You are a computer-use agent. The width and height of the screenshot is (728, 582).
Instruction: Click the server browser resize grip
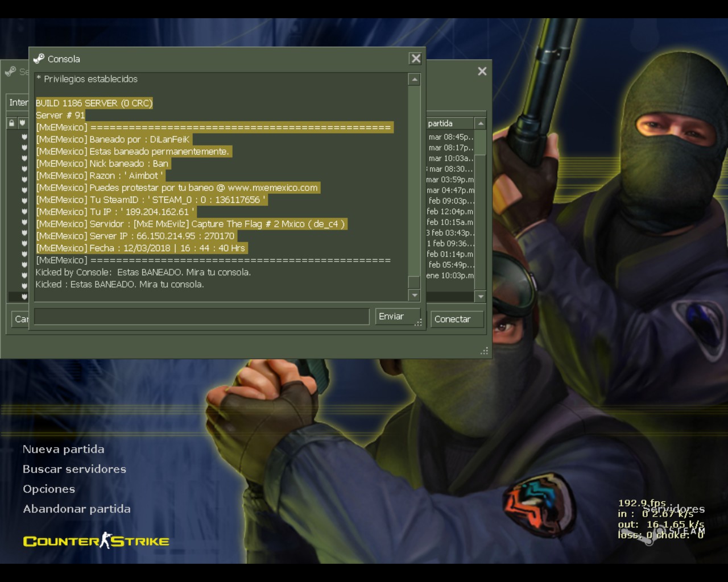(485, 351)
